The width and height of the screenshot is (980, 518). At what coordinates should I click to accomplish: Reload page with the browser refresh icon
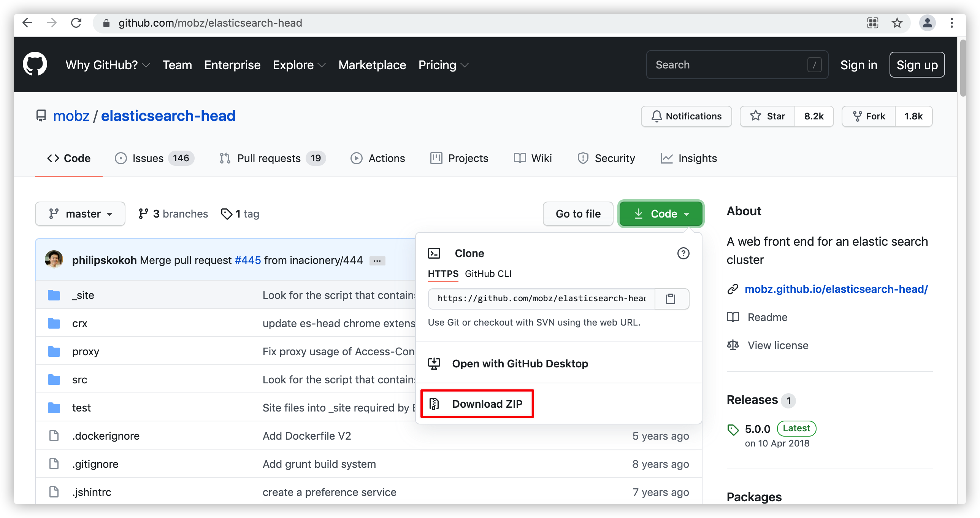76,23
